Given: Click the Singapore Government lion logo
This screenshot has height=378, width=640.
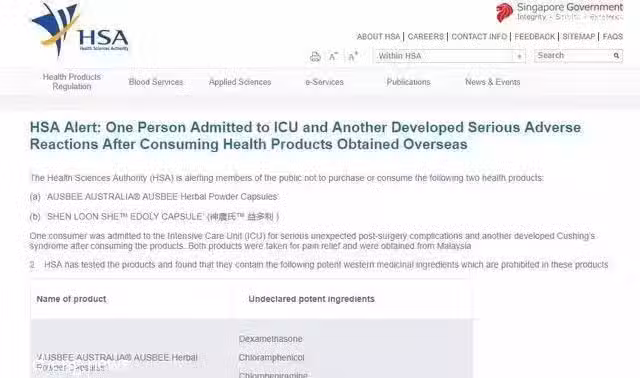Looking at the screenshot, I should coord(504,12).
